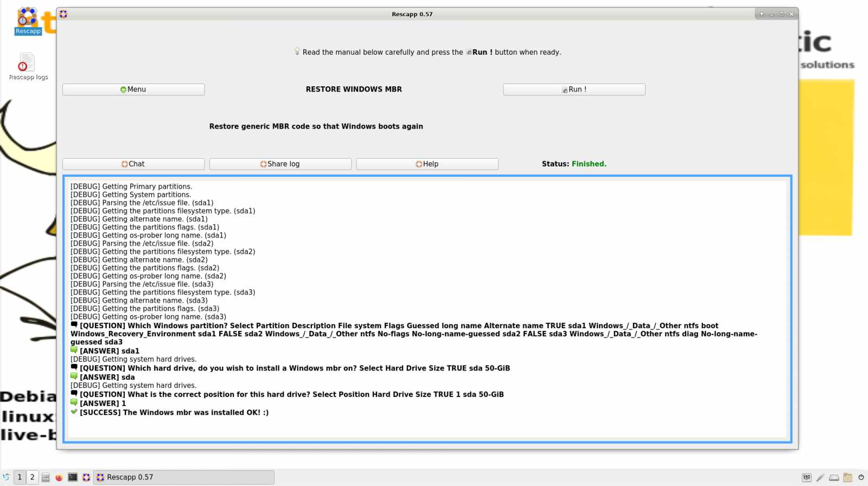Minimize the Rescapp window
This screenshot has width=868, height=486.
pos(771,14)
